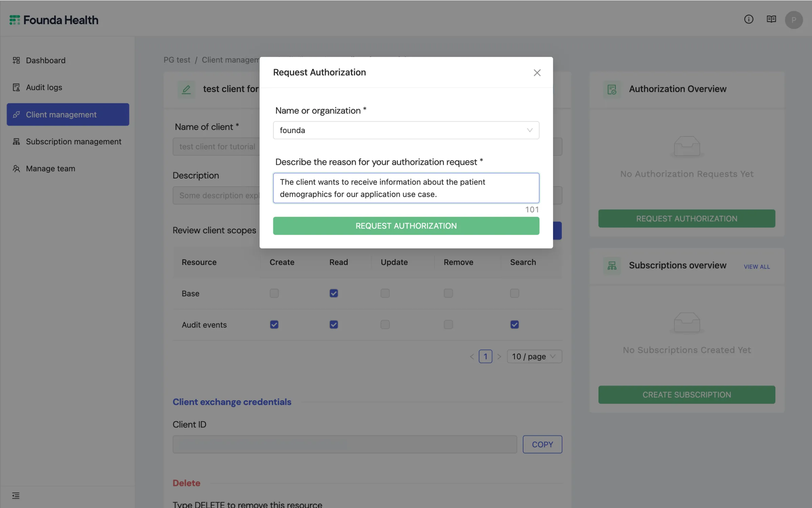Open the Name or organization dropdown

406,130
